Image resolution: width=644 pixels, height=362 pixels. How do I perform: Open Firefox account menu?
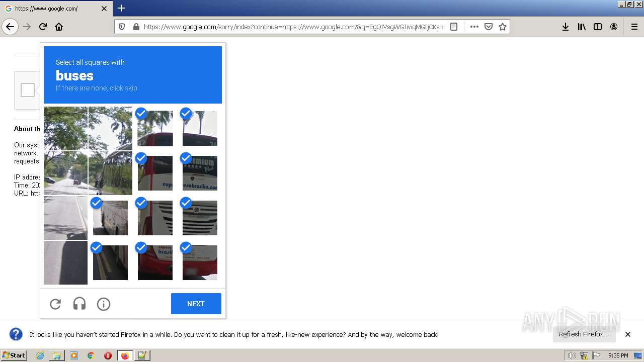click(614, 27)
